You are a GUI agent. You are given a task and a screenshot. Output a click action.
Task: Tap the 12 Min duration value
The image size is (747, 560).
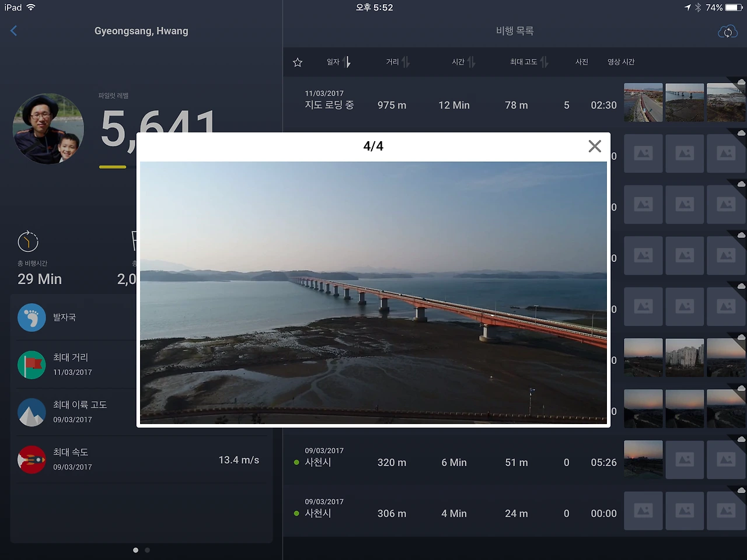(454, 106)
